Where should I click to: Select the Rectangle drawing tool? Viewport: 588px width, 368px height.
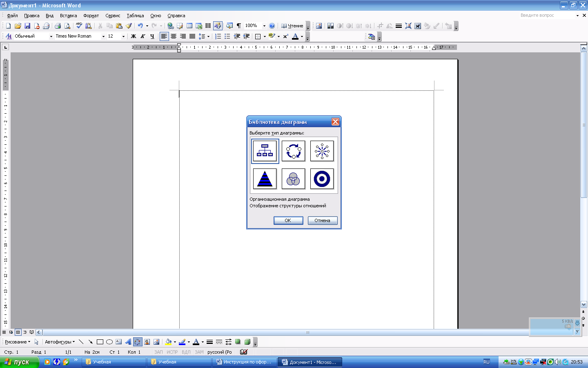point(100,342)
